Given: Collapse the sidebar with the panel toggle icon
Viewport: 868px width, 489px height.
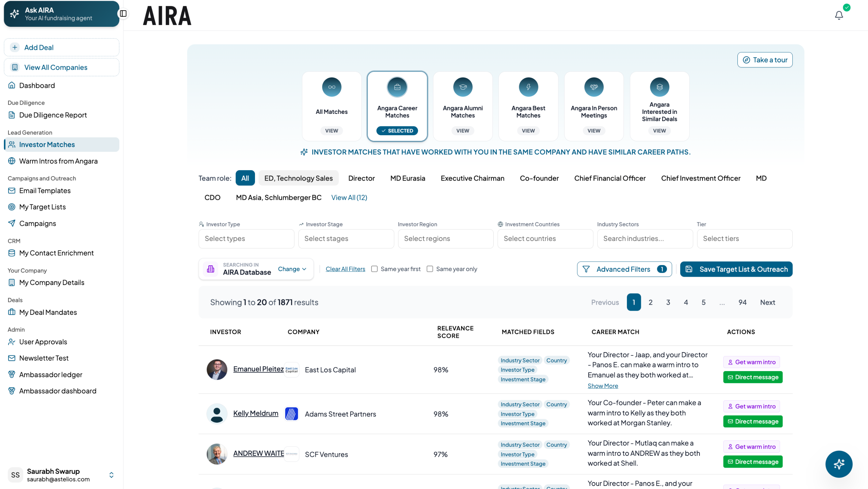Looking at the screenshot, I should pos(123,14).
